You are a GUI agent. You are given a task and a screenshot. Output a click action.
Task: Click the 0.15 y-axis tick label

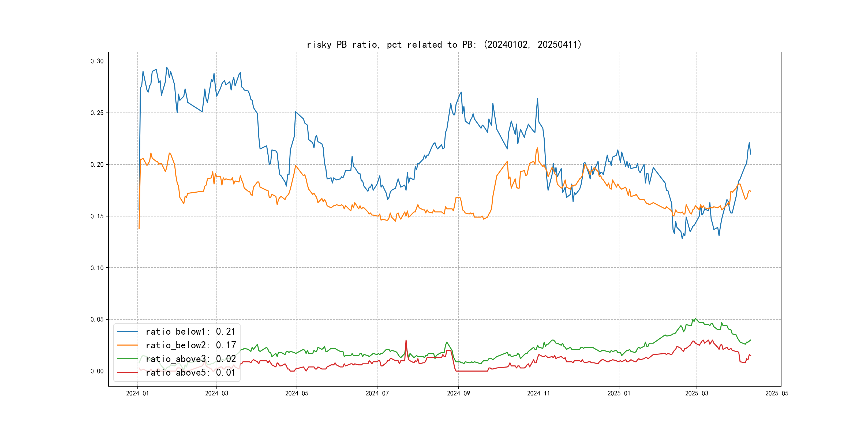tap(97, 216)
